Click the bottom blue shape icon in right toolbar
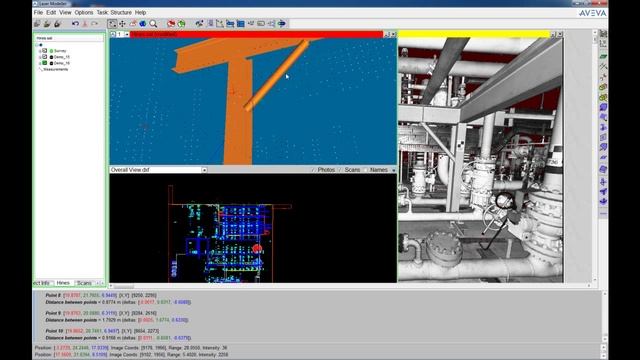640x360 pixels. pyautogui.click(x=603, y=201)
